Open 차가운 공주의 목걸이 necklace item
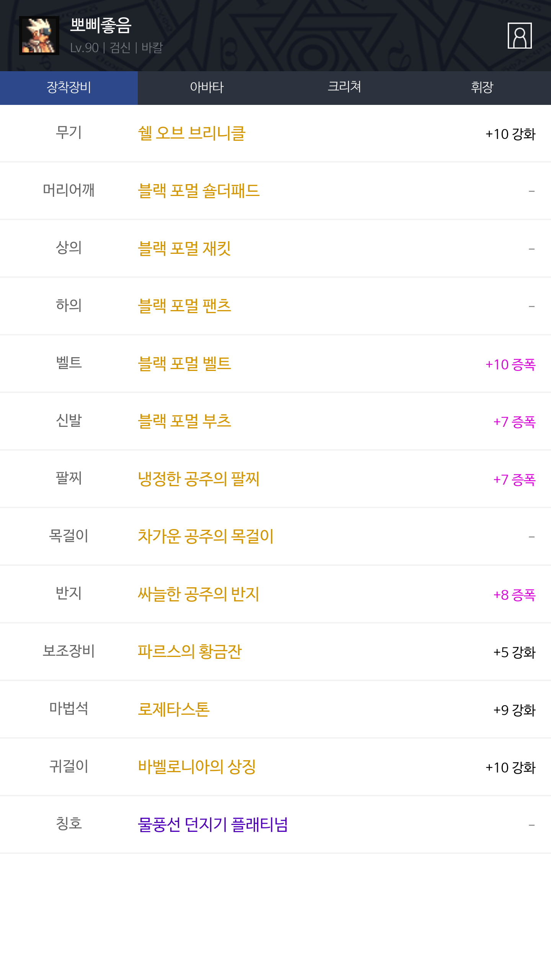The width and height of the screenshot is (551, 980). pos(205,536)
